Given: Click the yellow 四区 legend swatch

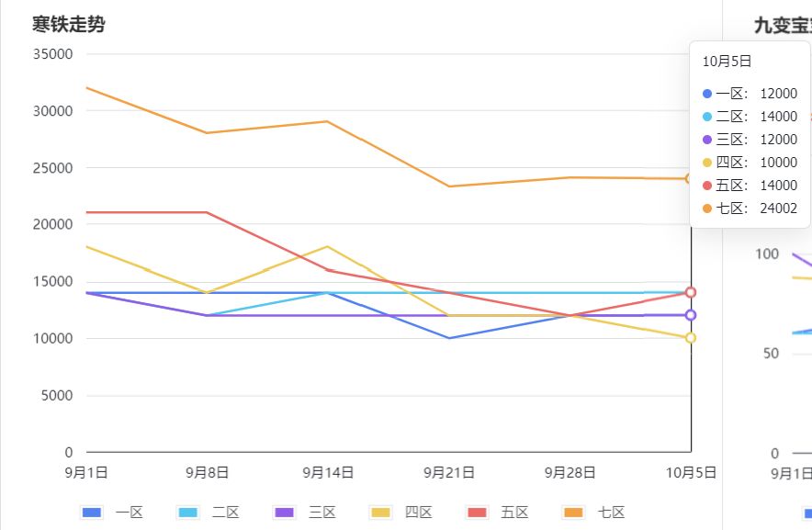Looking at the screenshot, I should click(380, 513).
